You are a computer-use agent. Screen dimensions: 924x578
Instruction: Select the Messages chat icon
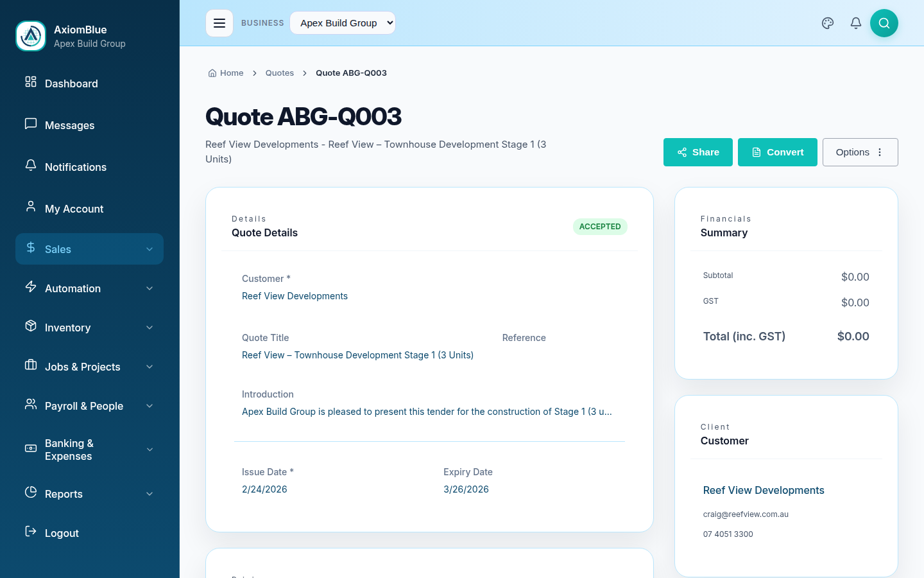[x=31, y=125]
